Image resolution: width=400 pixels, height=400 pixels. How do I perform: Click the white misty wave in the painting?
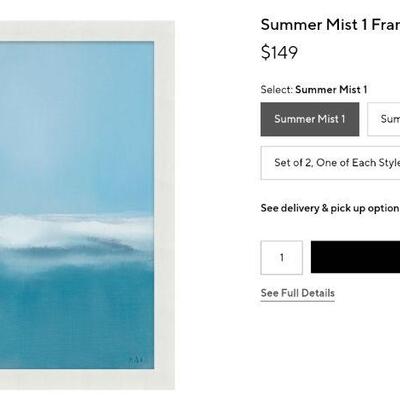tap(77, 230)
